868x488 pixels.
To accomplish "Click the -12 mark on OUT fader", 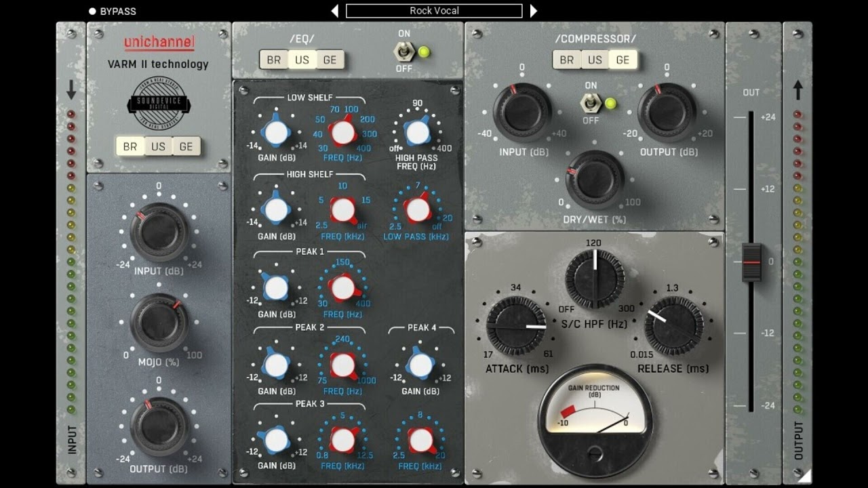I will (768, 333).
